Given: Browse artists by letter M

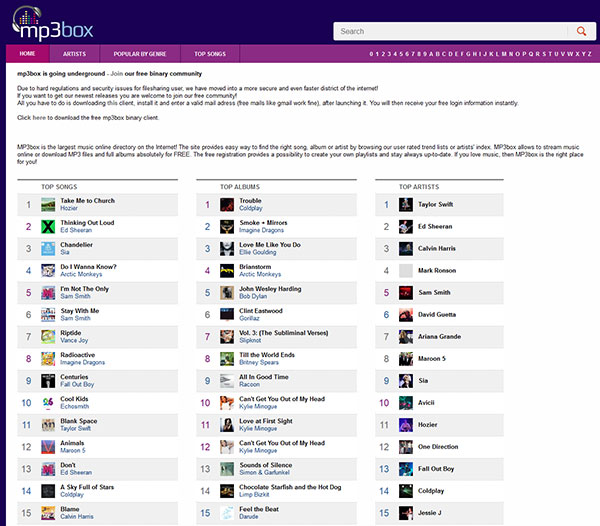Looking at the screenshot, I should click(504, 54).
